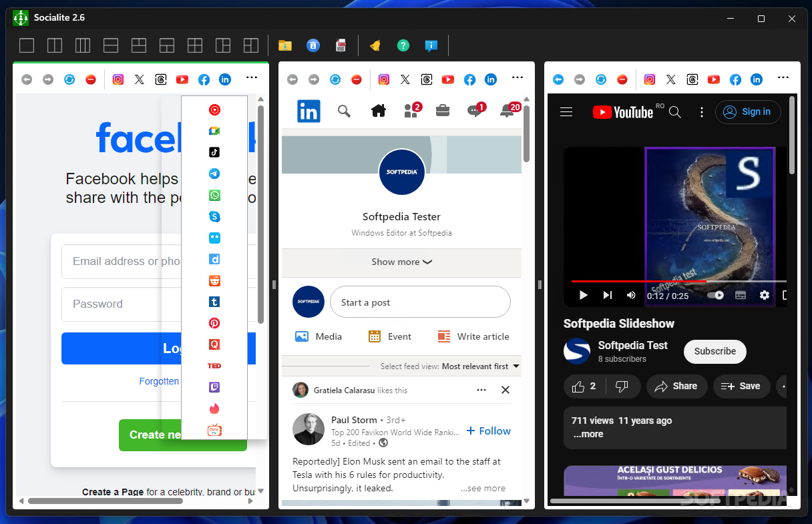812x524 pixels.
Task: Choose Quora from the more-sites list
Action: (x=214, y=344)
